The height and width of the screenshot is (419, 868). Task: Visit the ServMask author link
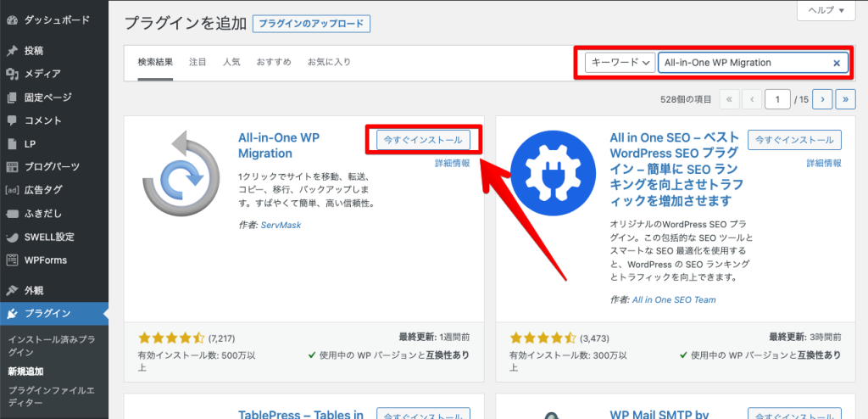tap(281, 225)
